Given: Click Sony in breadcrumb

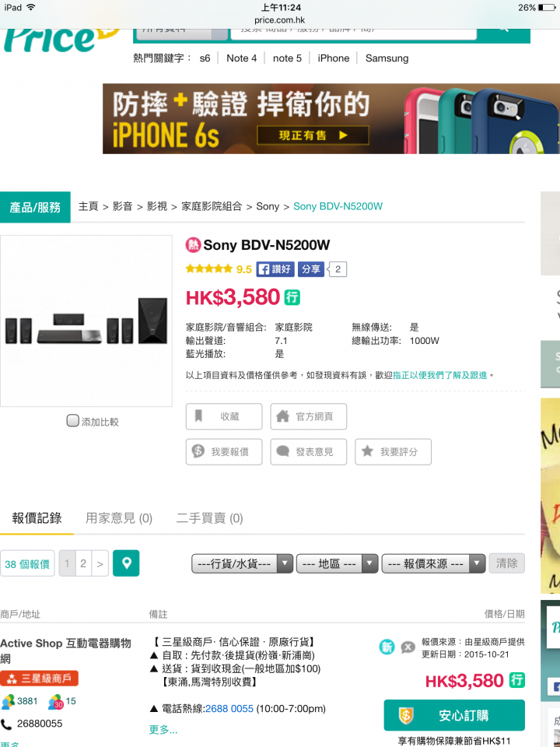Looking at the screenshot, I should pyautogui.click(x=268, y=206).
